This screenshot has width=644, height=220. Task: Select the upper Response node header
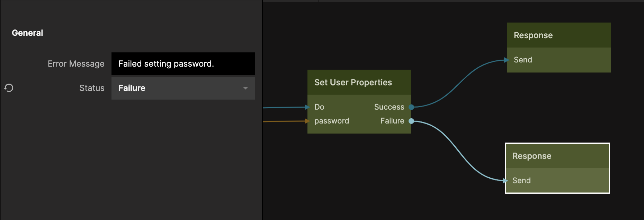point(558,35)
